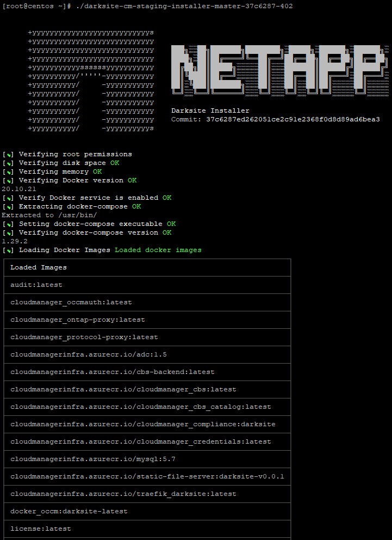Click the Loaded Images table header
The height and width of the screenshot is (540, 392).
(x=39, y=267)
